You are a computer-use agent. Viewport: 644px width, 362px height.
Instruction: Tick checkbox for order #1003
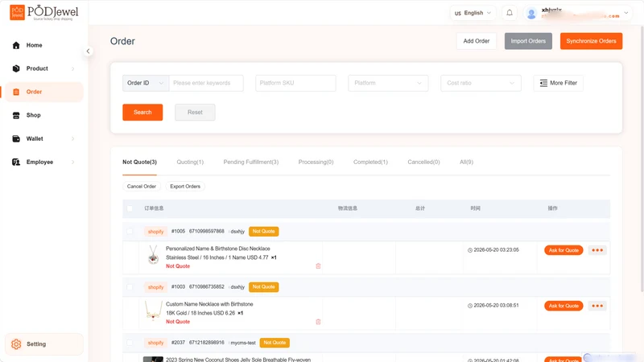(x=130, y=287)
